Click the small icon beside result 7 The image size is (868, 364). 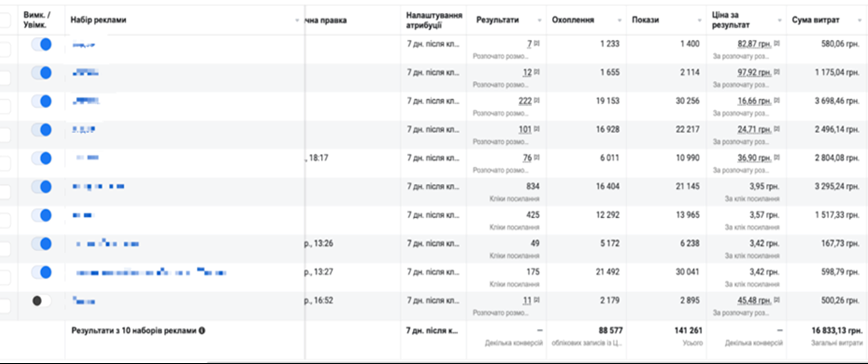coord(537,43)
